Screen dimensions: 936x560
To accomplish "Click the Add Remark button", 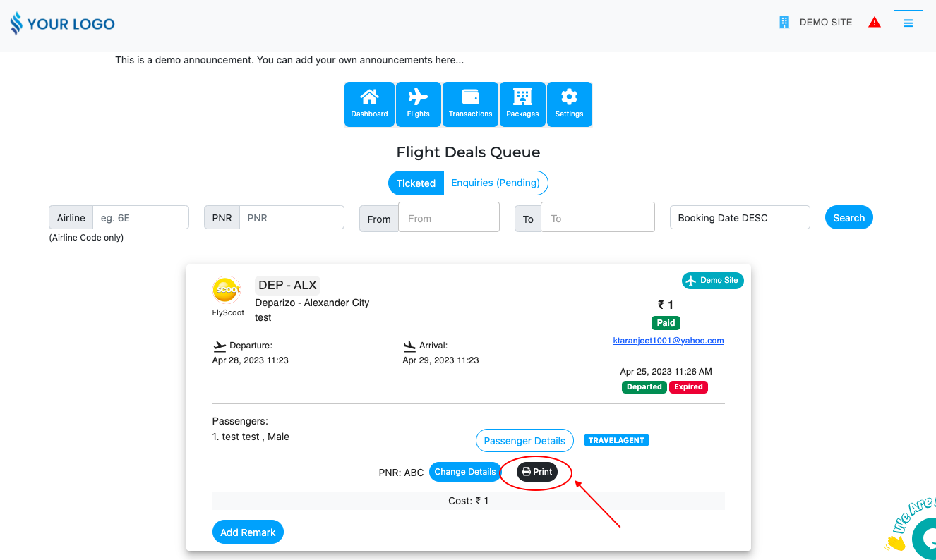I will click(x=248, y=532).
